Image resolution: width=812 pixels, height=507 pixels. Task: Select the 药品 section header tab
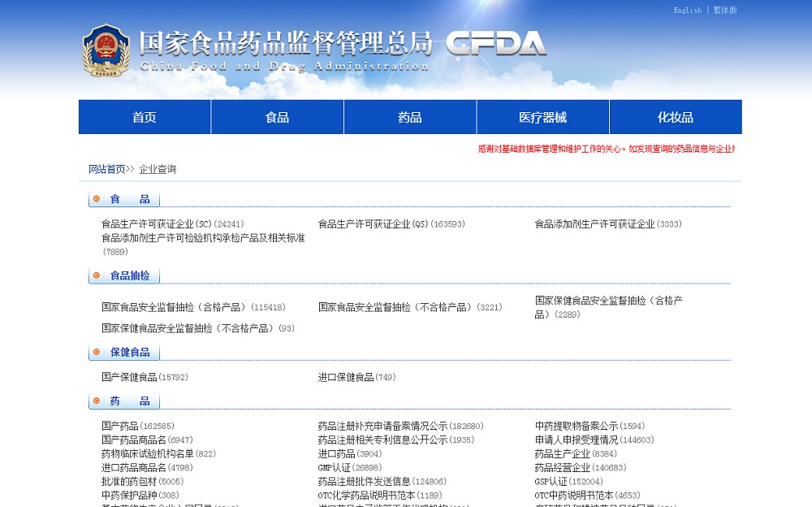124,401
